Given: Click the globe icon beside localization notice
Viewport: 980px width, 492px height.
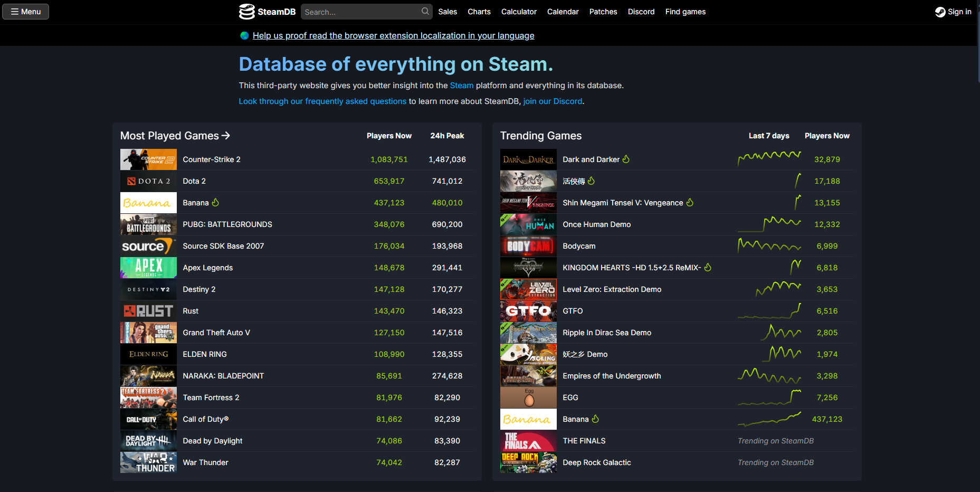Looking at the screenshot, I should click(244, 35).
